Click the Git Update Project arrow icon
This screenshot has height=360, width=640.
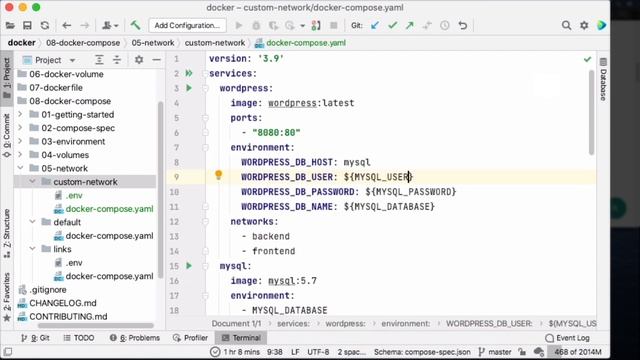[x=375, y=25]
